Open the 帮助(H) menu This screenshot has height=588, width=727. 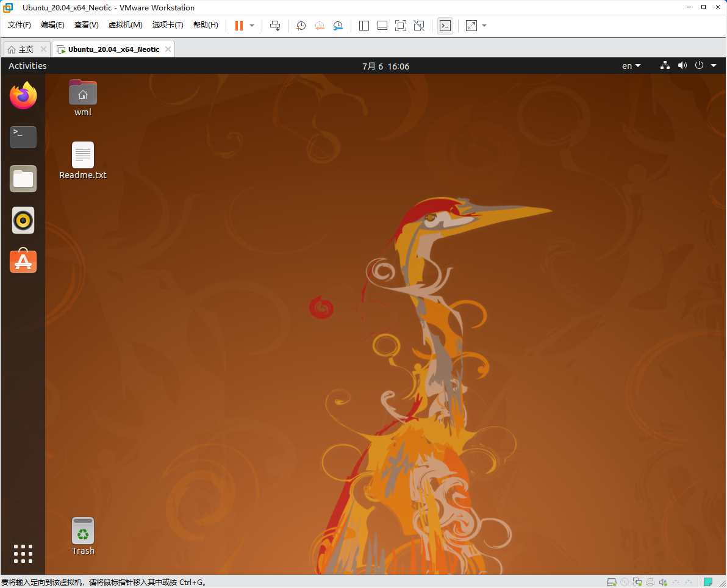pyautogui.click(x=206, y=25)
